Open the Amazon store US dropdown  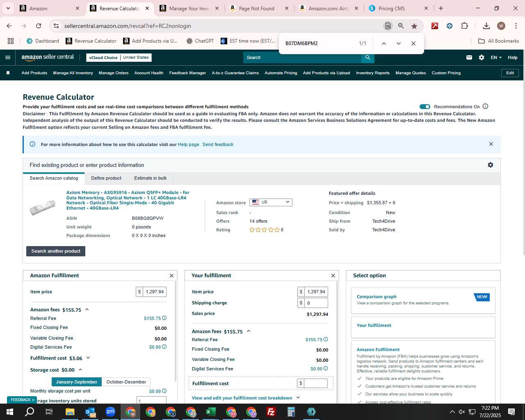(x=271, y=202)
